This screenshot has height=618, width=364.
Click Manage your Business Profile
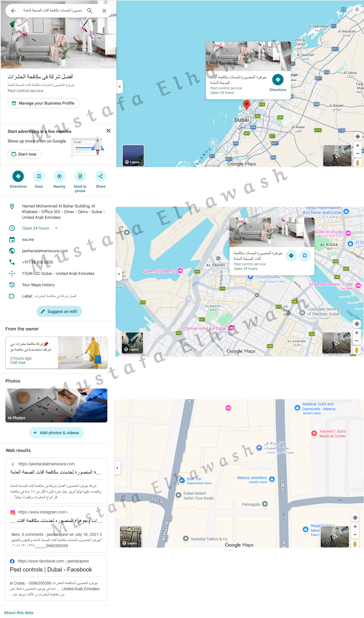tap(43, 103)
